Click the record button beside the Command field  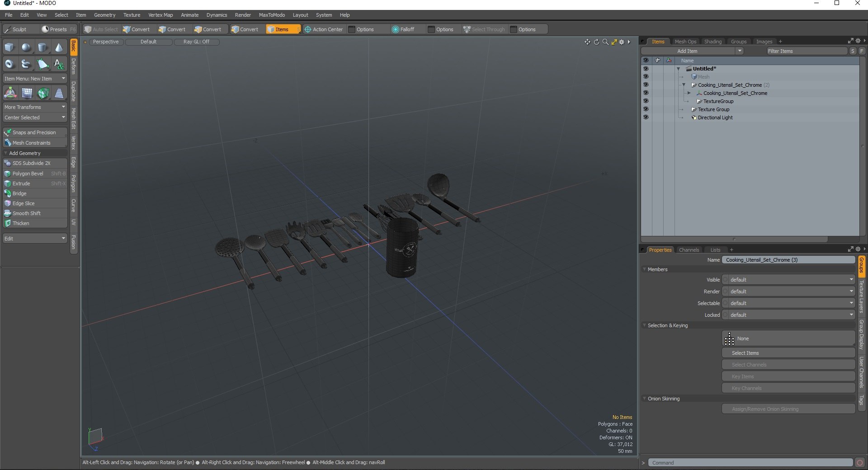(860, 462)
